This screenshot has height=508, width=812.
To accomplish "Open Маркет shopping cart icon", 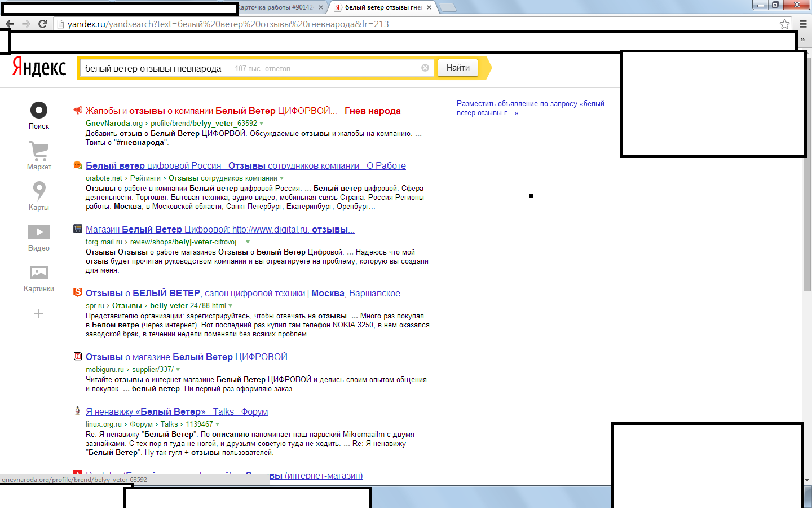I will click(39, 151).
